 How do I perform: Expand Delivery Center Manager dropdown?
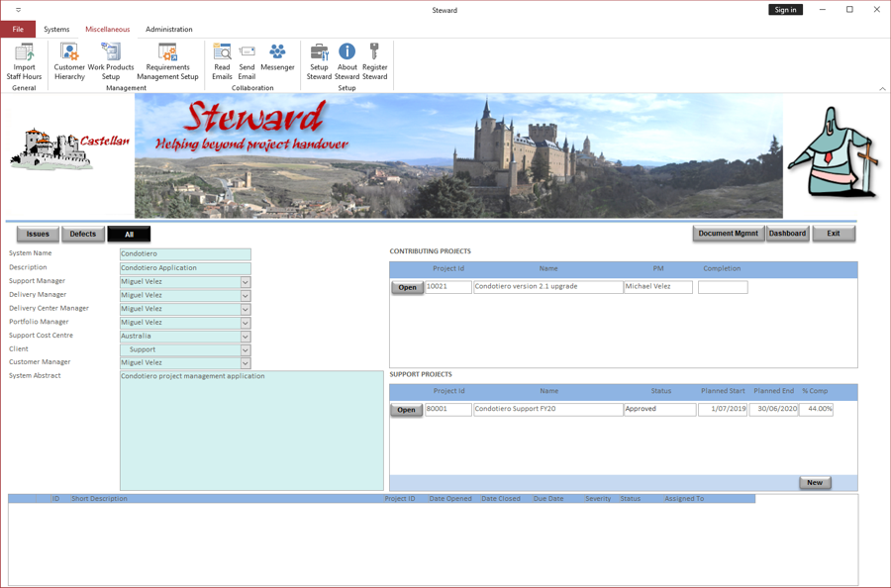pos(245,309)
